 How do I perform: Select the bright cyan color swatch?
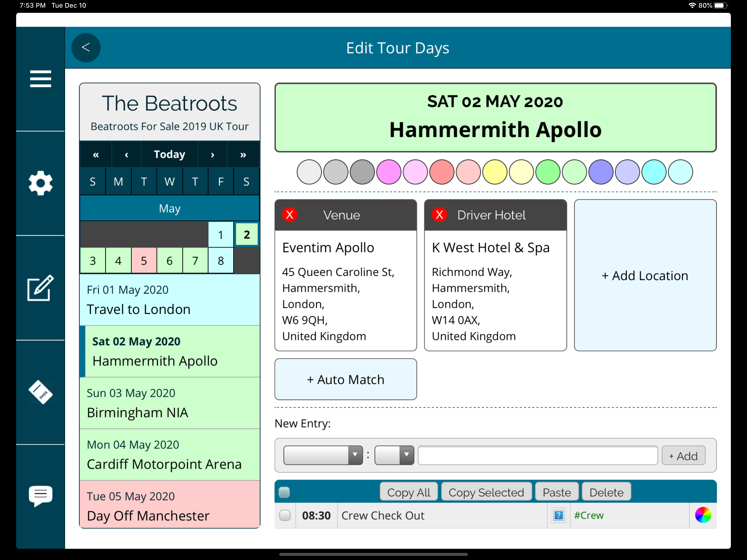coord(654,172)
